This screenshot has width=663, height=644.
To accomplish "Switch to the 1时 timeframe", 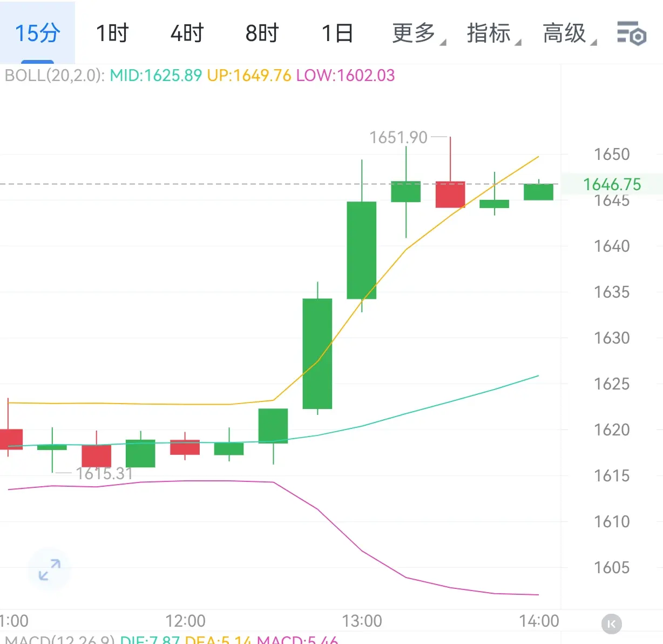I will (x=112, y=33).
